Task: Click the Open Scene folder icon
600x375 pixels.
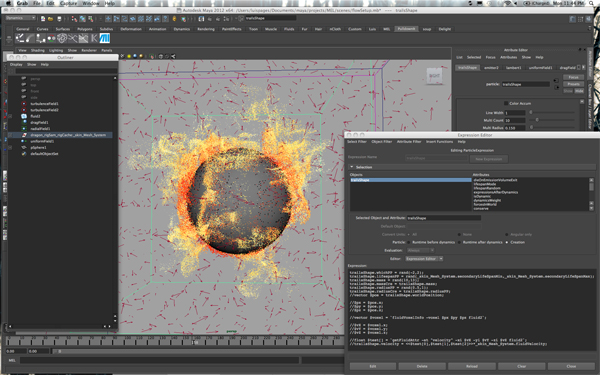Action: 51,18
